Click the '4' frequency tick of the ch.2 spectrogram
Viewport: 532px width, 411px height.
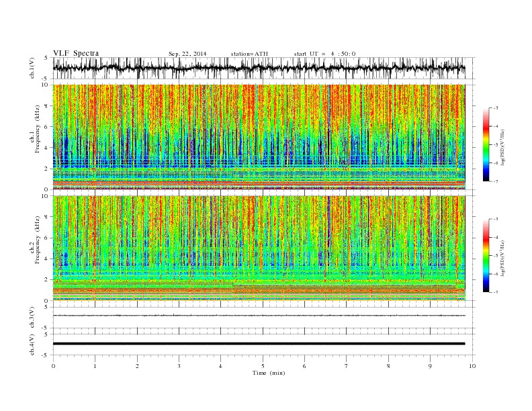47,259
